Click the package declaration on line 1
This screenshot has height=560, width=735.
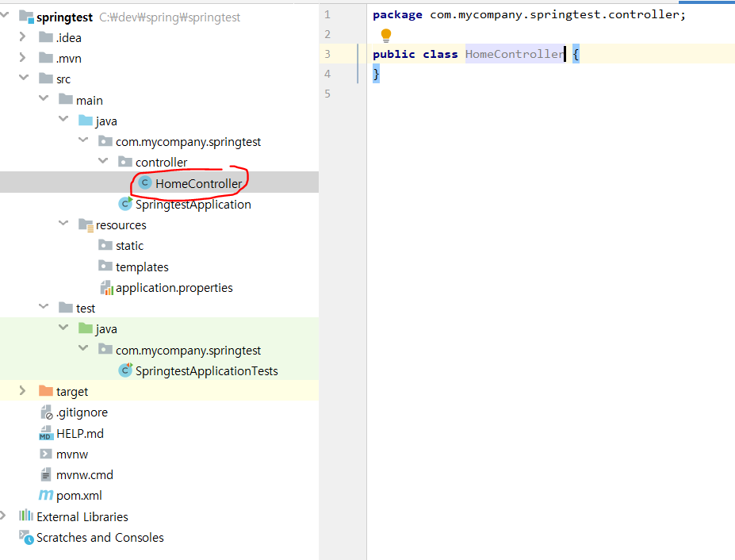(x=529, y=14)
